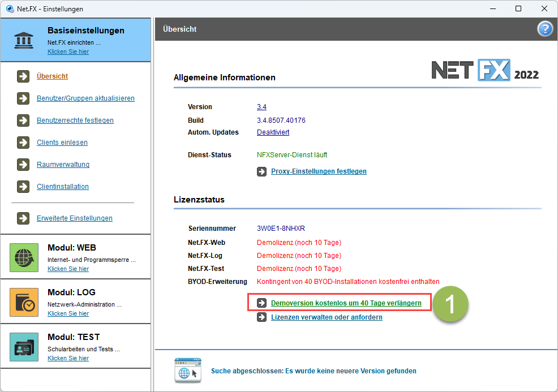The height and width of the screenshot is (392, 558).
Task: Click 'Klicken Sie hier' under Basiseinstellungen
Action: [x=68, y=51]
